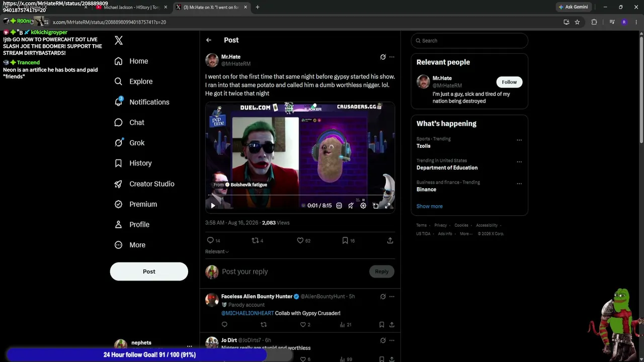
Task: Enter fullscreen on the video
Action: tap(387, 206)
